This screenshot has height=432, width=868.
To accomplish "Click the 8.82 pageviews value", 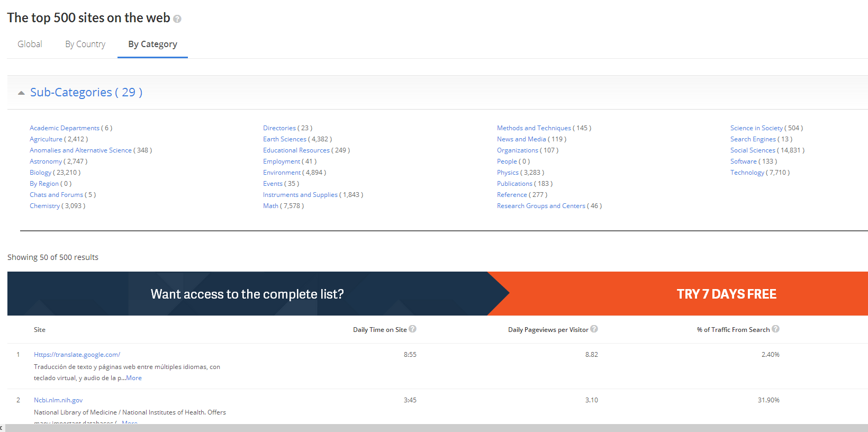I will click(592, 355).
